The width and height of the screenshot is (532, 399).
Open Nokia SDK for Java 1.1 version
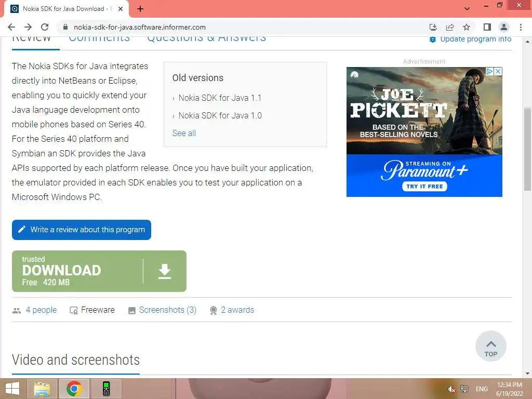[220, 98]
